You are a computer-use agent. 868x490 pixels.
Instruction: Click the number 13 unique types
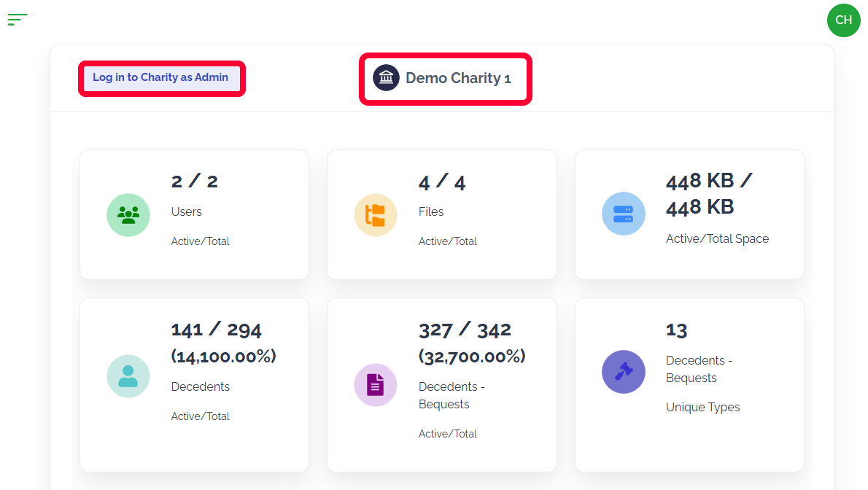(676, 330)
